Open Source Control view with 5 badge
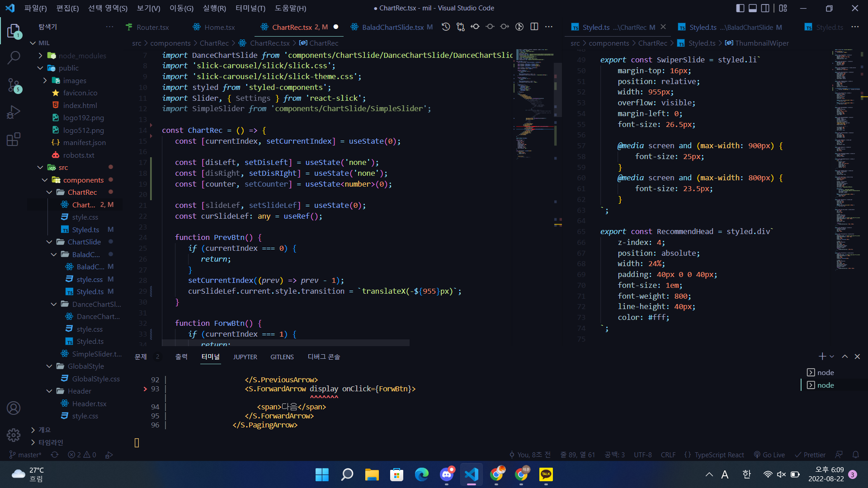 pyautogui.click(x=14, y=85)
